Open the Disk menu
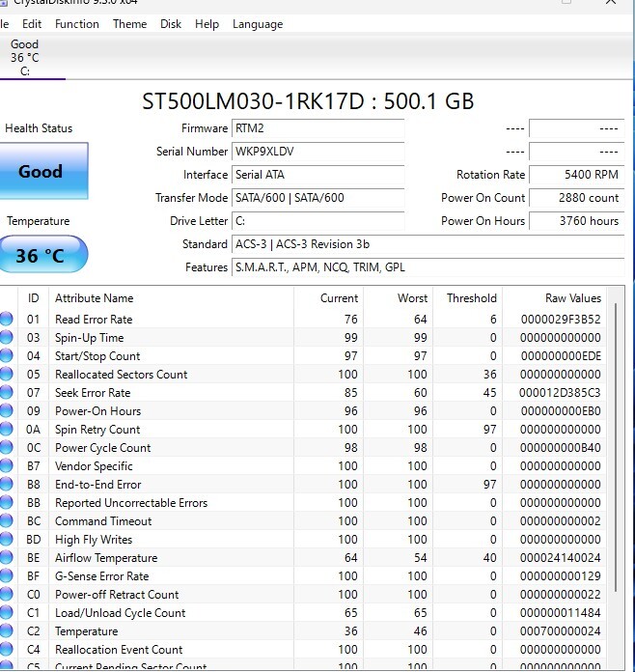This screenshot has width=635, height=672. [171, 24]
